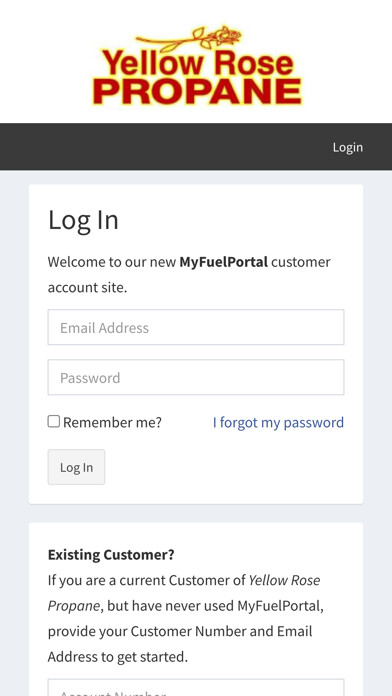The image size is (392, 696).
Task: Click the large 'Log In' heading
Action: tap(83, 220)
